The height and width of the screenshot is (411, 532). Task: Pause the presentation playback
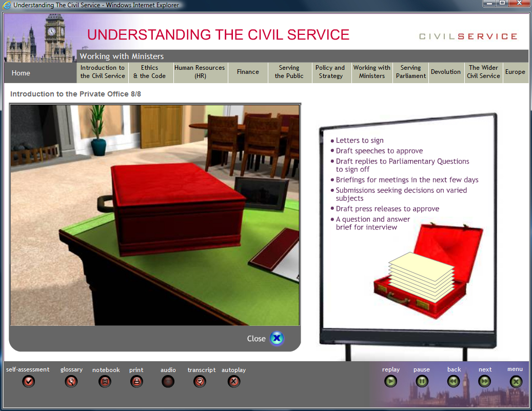pyautogui.click(x=422, y=381)
